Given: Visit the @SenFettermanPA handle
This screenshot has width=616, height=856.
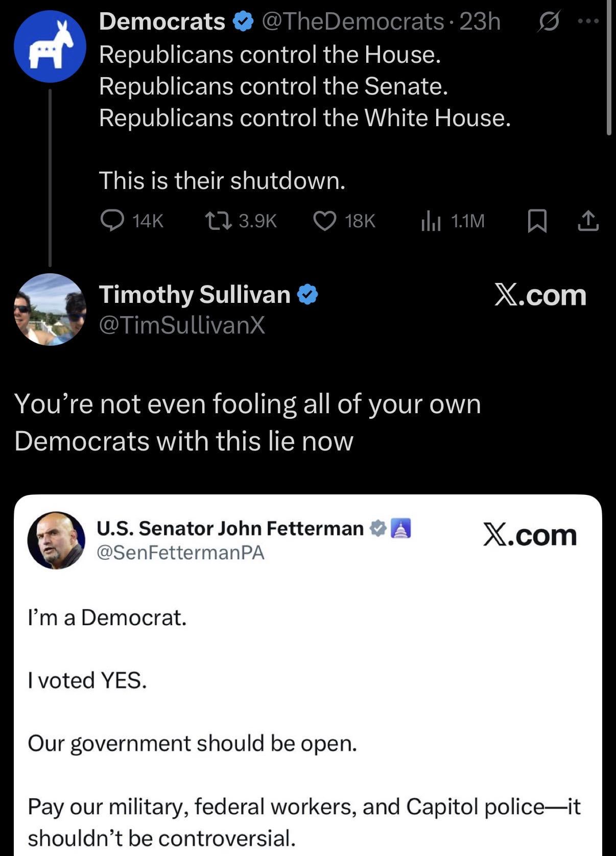Looking at the screenshot, I should coord(180,552).
